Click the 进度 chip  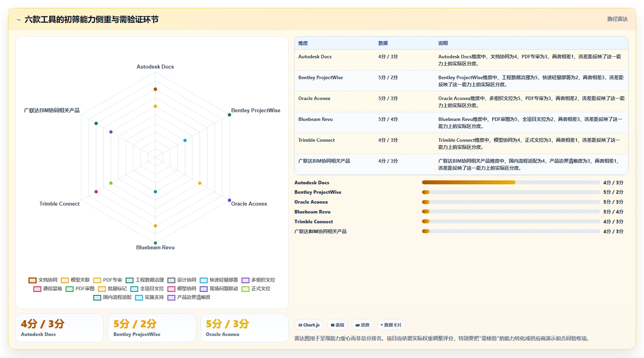362,325
